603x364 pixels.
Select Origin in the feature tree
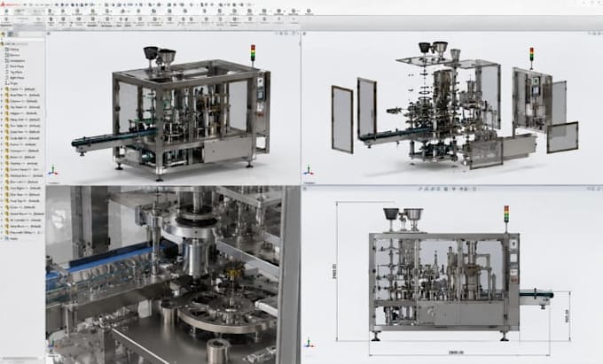(12, 83)
